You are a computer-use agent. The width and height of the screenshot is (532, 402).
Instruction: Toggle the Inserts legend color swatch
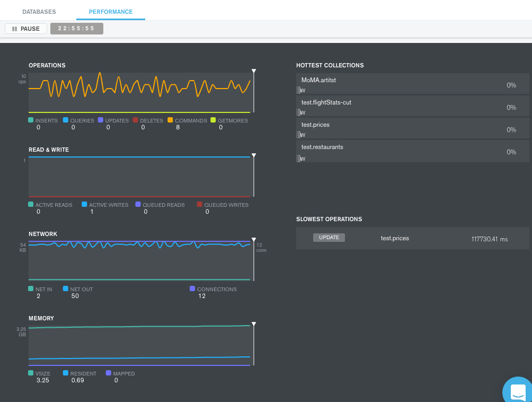point(31,120)
